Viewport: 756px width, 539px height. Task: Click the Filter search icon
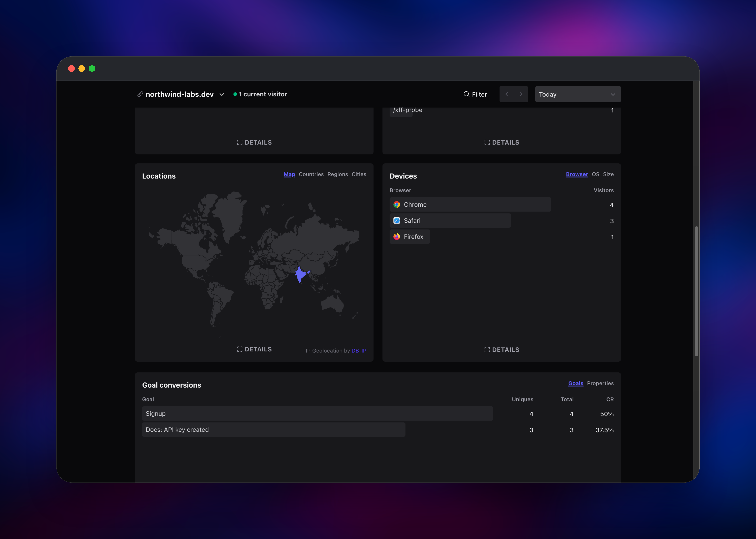coord(466,94)
